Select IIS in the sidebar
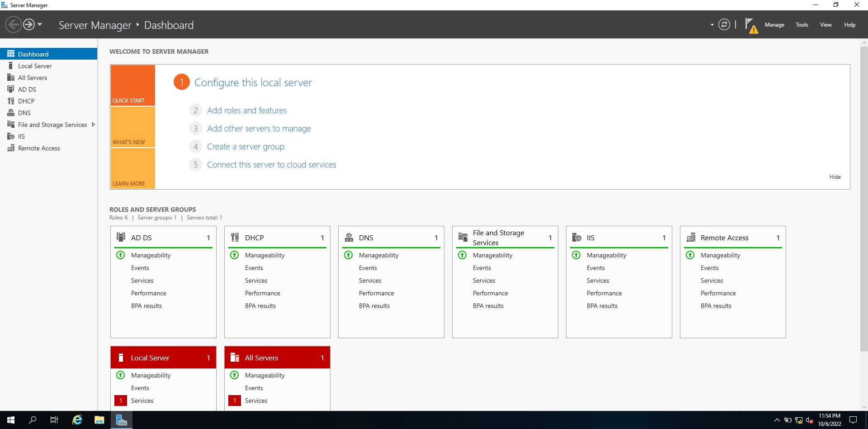 coord(49,136)
